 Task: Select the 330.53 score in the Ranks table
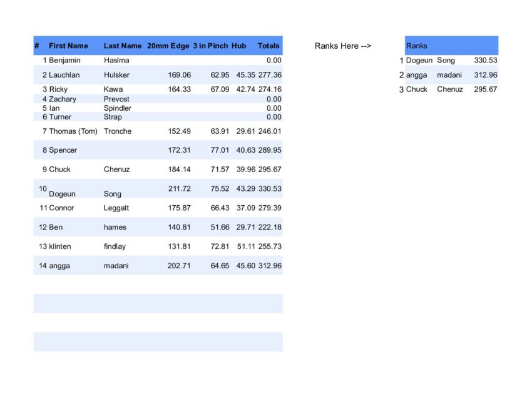[x=486, y=61]
